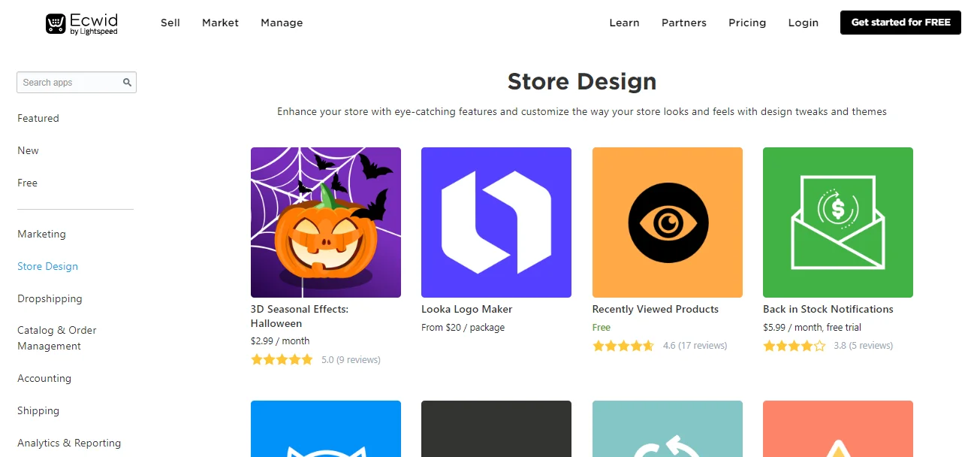The image size is (980, 457).
Task: Select the Accounting category
Action: click(x=44, y=378)
